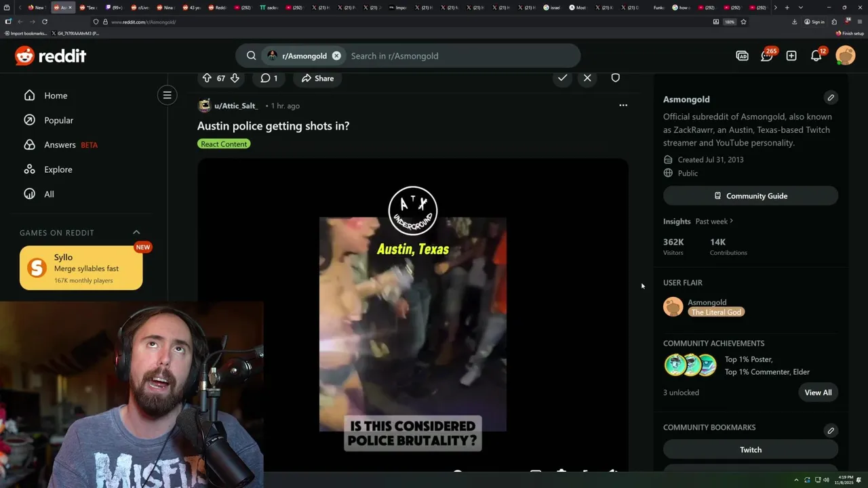868x488 pixels.
Task: Open the post title Austin police getting shots in?
Action: (273, 125)
